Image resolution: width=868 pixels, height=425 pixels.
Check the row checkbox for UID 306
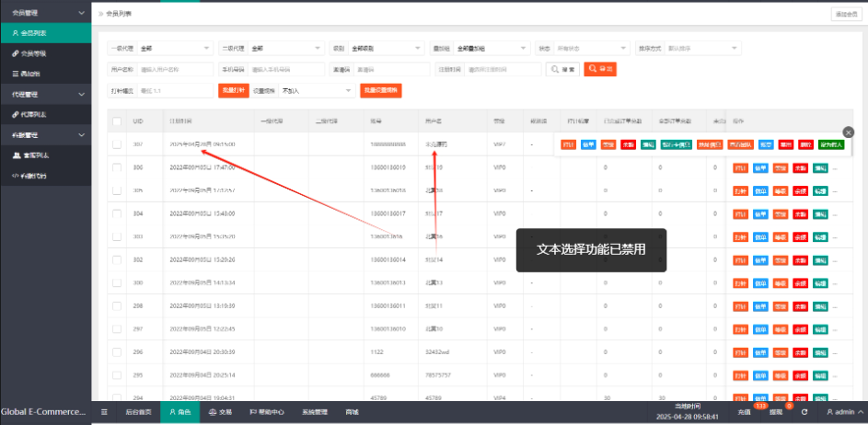coord(117,167)
